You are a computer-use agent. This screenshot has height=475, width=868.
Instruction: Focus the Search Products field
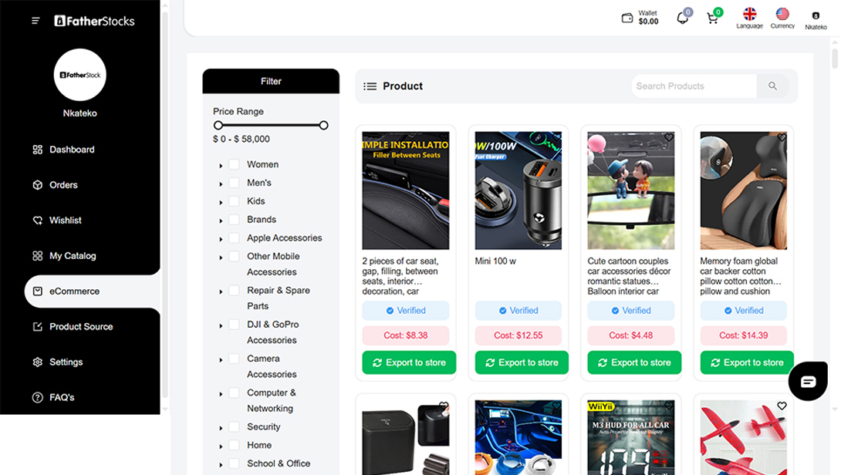[x=694, y=86]
